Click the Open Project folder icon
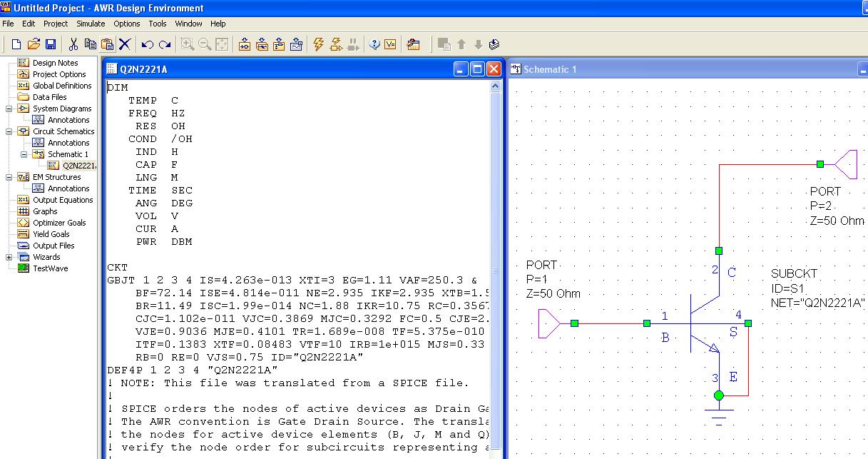 (34, 44)
